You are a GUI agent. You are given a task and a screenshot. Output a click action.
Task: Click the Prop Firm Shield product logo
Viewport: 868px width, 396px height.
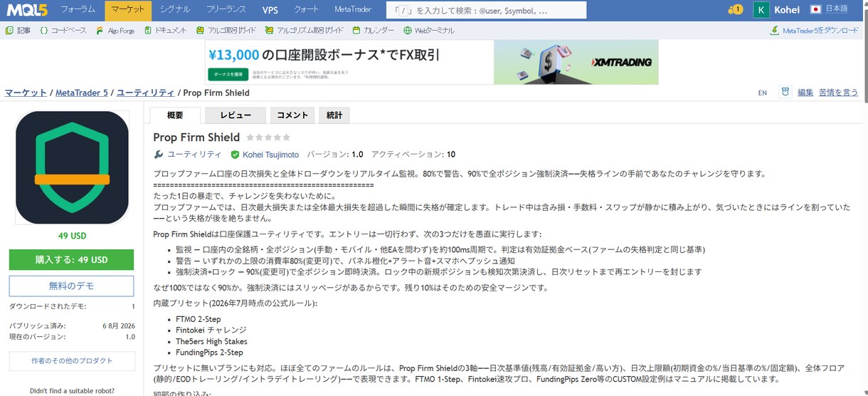pos(72,167)
